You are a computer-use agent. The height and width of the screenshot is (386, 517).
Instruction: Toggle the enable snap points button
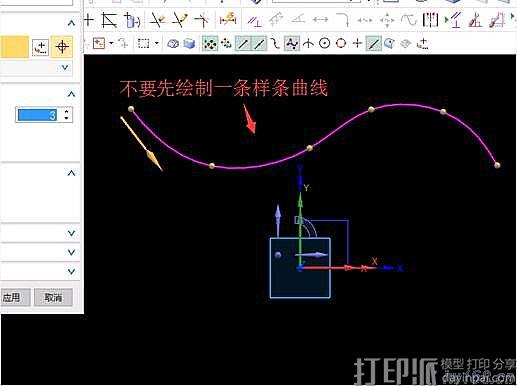point(210,44)
